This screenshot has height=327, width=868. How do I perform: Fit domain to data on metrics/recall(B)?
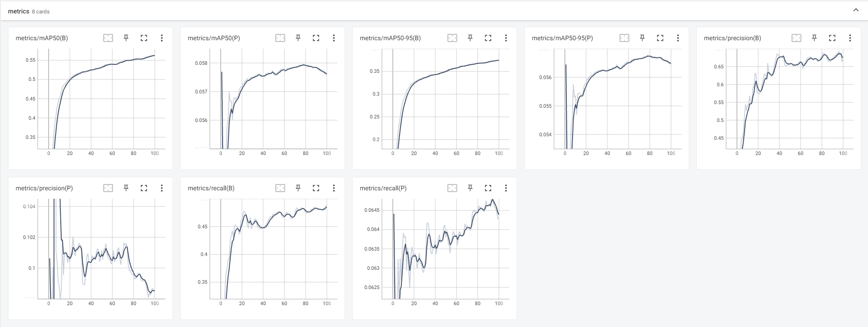coord(280,188)
